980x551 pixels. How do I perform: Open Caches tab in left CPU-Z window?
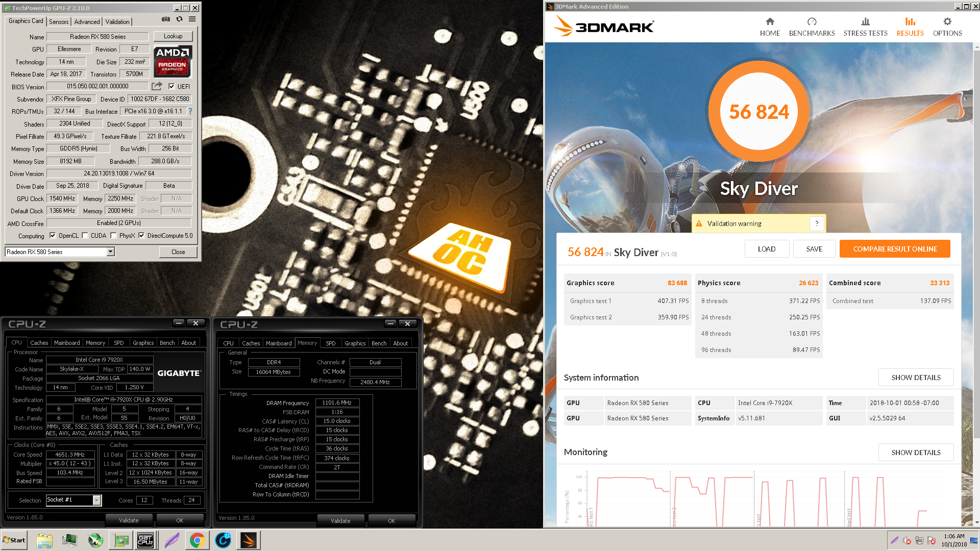click(39, 343)
